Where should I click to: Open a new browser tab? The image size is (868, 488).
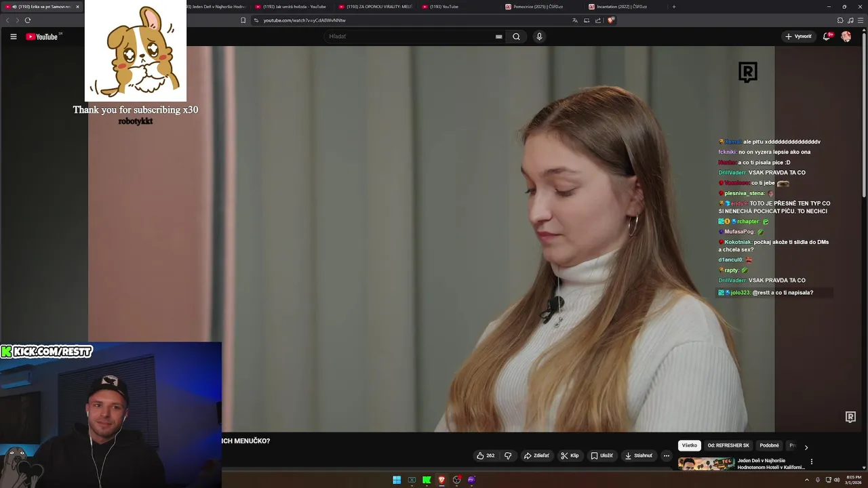pyautogui.click(x=673, y=7)
